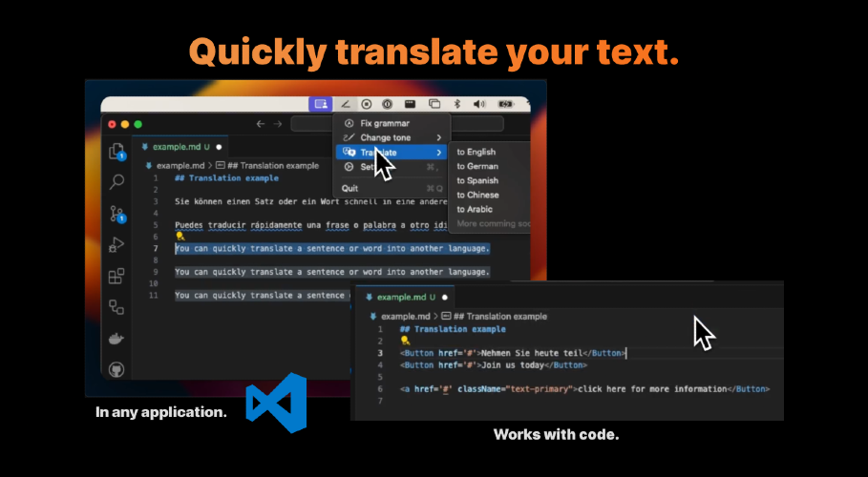Click the selected English sentence on line 7
Viewport: 868px width, 477px height.
pyautogui.click(x=332, y=248)
